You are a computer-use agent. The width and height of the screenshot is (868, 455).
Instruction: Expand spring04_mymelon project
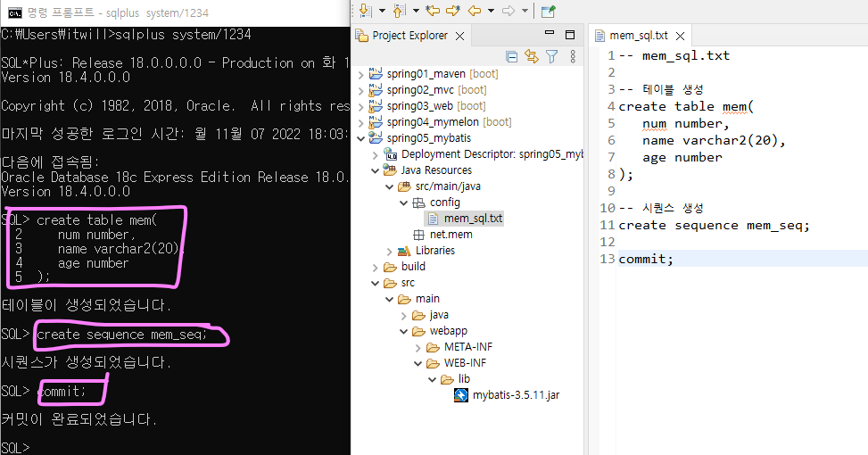[361, 122]
